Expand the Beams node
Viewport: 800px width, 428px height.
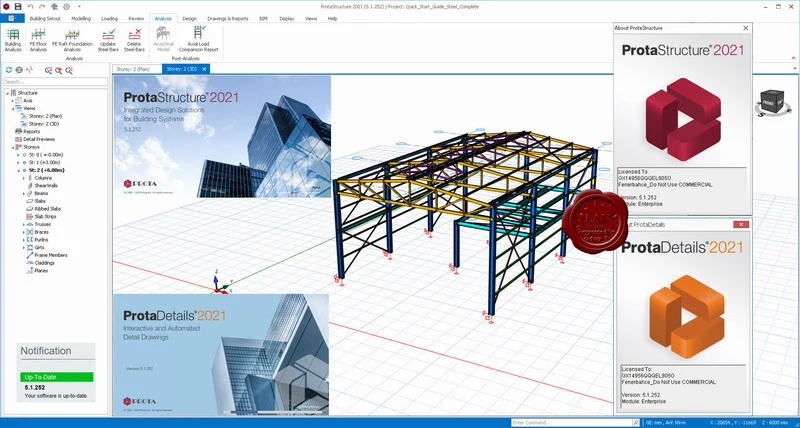23,193
